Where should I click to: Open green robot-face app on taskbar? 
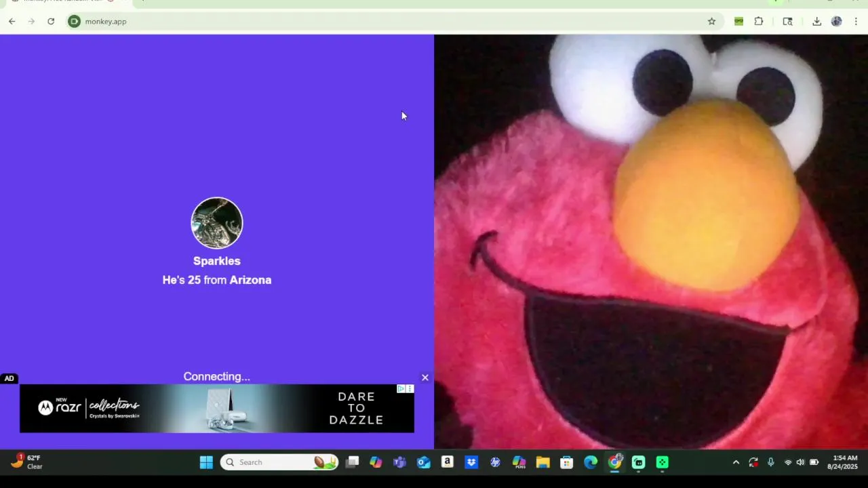[639, 462]
